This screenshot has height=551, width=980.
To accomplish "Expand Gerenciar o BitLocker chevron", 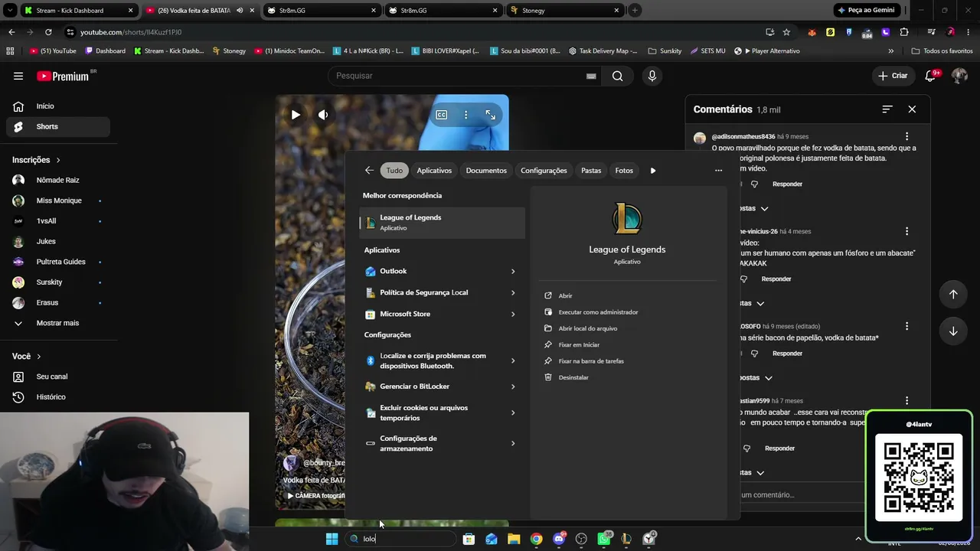I will (x=513, y=387).
